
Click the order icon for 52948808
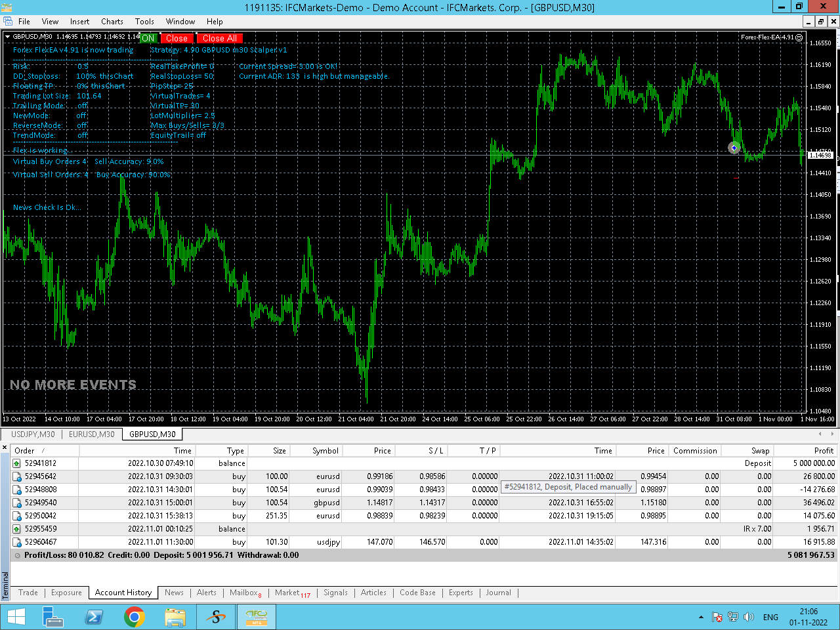[x=17, y=490]
